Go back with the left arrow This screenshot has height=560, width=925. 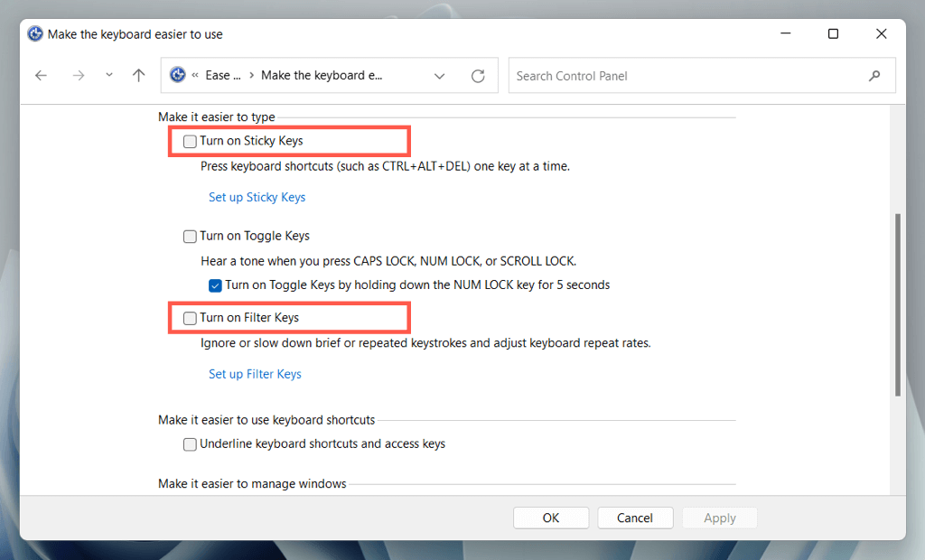(41, 76)
